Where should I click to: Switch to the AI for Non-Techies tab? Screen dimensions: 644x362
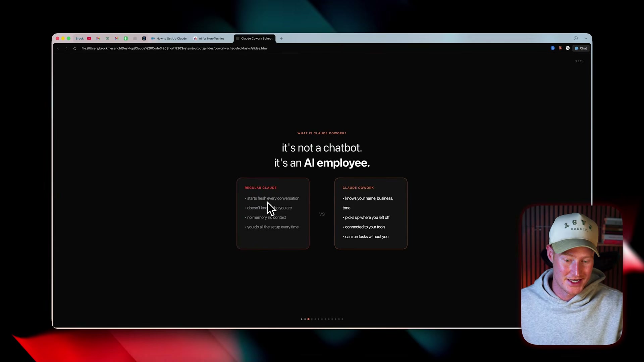coord(209,39)
